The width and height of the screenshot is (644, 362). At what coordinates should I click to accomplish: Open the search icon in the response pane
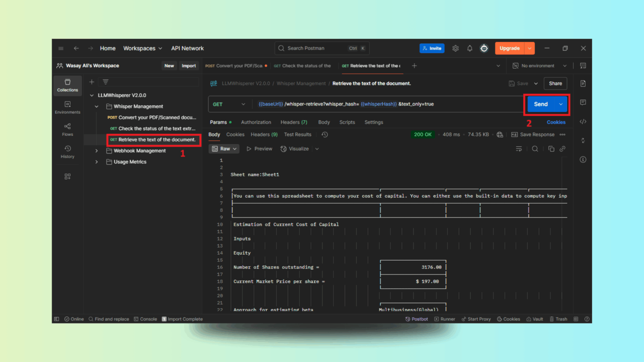click(535, 149)
